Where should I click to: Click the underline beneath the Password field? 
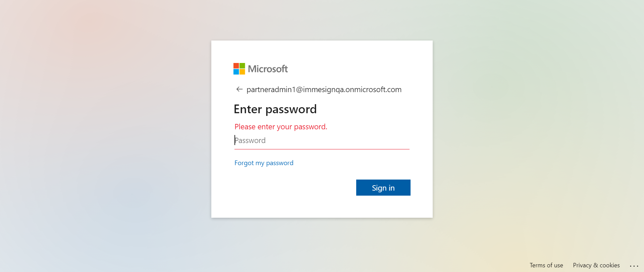[x=321, y=149]
